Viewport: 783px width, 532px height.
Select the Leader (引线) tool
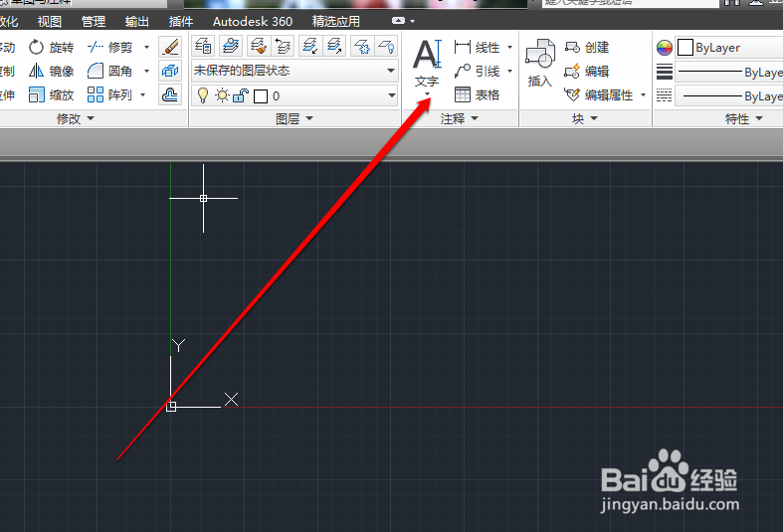click(x=478, y=71)
